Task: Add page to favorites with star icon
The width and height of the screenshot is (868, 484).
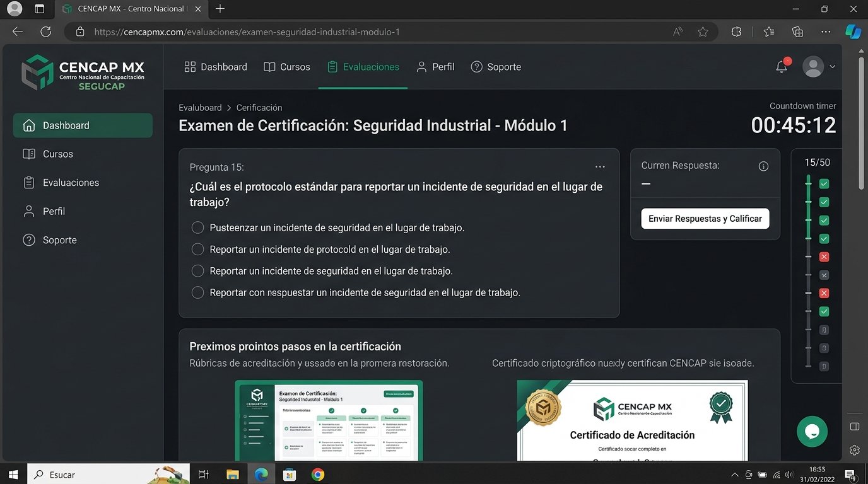Action: click(703, 32)
